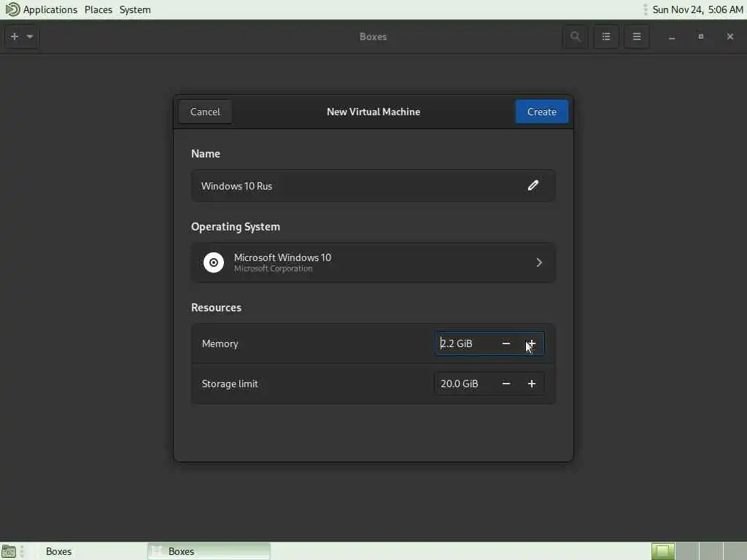Switch to list view icon
Viewport: 747px width, 560px height.
[606, 36]
